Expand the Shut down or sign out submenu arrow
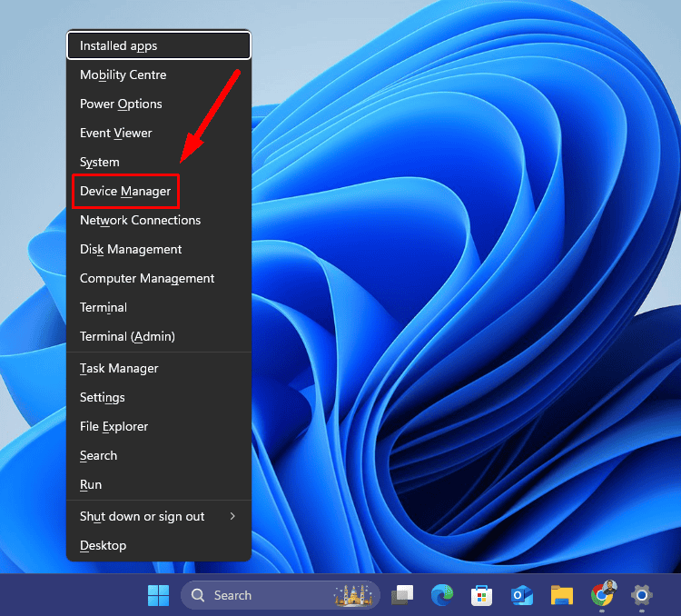Viewport: 681px width, 616px height. click(232, 516)
